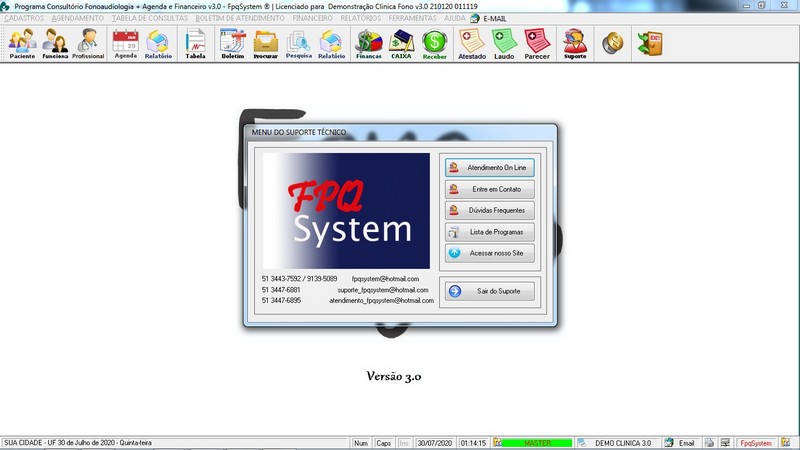Open the CADASTROS menu
This screenshot has height=450, width=800.
(x=24, y=18)
